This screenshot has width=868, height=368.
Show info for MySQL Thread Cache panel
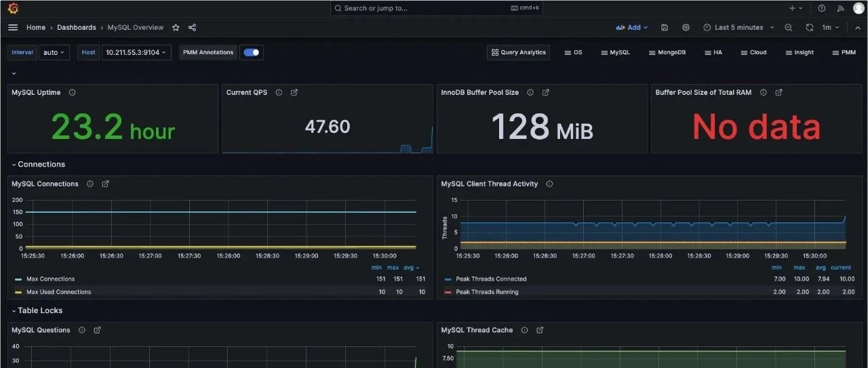524,330
